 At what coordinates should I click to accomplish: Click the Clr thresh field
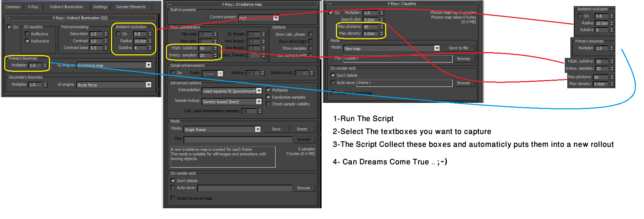click(x=254, y=34)
